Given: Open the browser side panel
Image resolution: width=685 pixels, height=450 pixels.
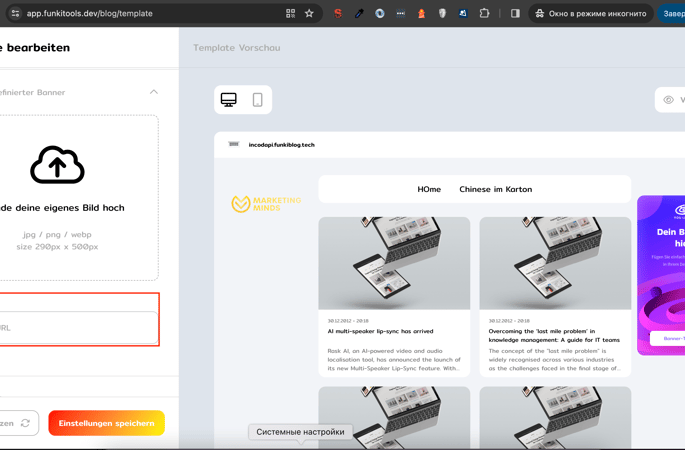Looking at the screenshot, I should (515, 13).
